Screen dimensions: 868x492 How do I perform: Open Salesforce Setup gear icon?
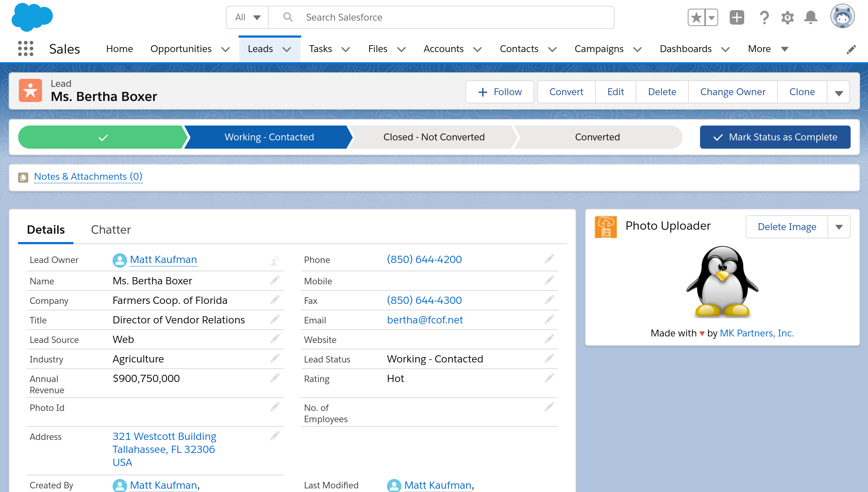[787, 17]
